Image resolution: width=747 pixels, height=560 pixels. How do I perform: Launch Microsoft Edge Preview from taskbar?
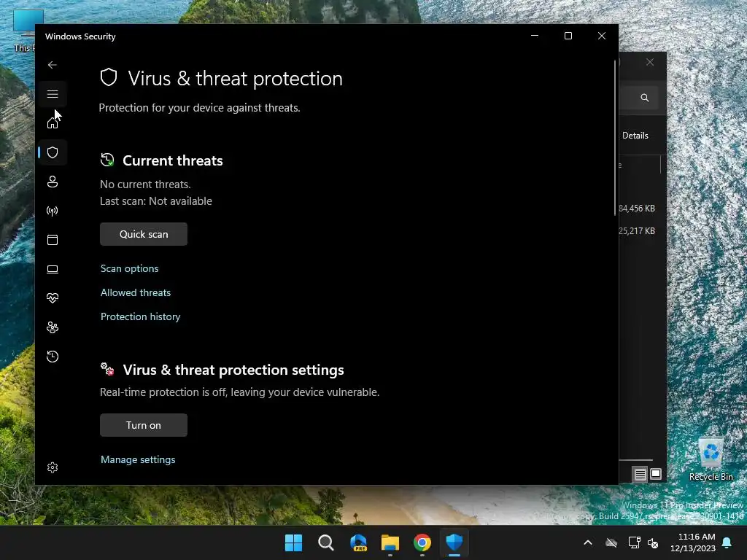[x=358, y=542]
